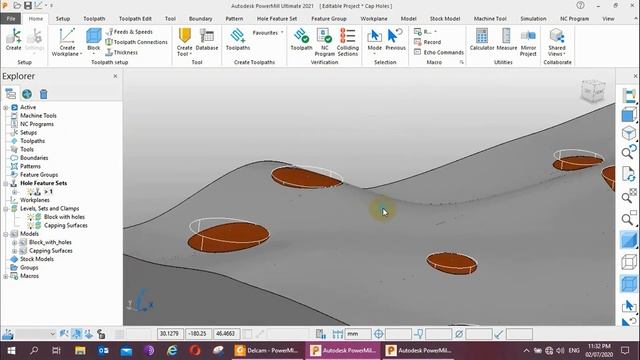The height and width of the screenshot is (360, 640).
Task: Click the Help question mark icon
Action: [580, 5]
